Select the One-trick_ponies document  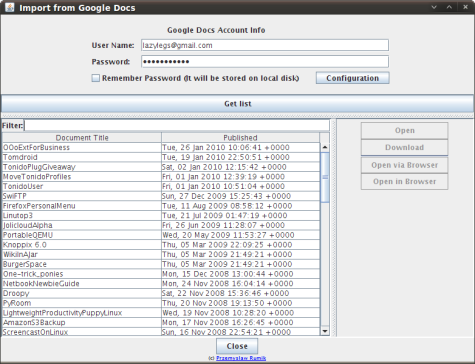[x=82, y=274]
